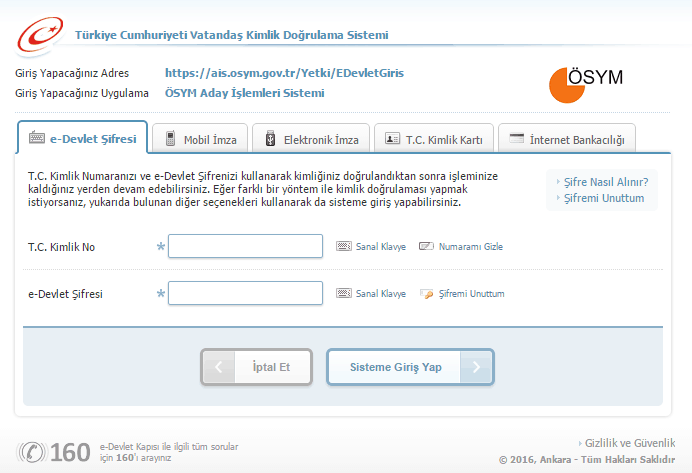The width and height of the screenshot is (692, 473).
Task: Click the right arrow on Sisteme Giriş Yap
Action: (x=478, y=367)
